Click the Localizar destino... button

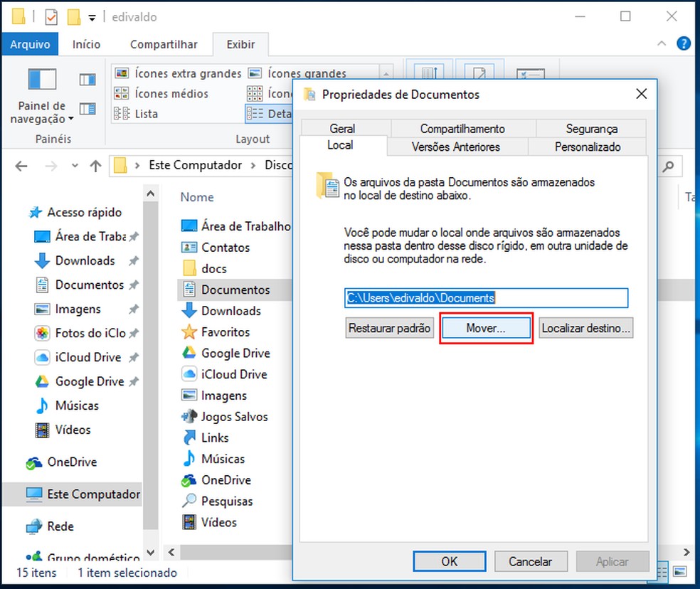pyautogui.click(x=585, y=328)
